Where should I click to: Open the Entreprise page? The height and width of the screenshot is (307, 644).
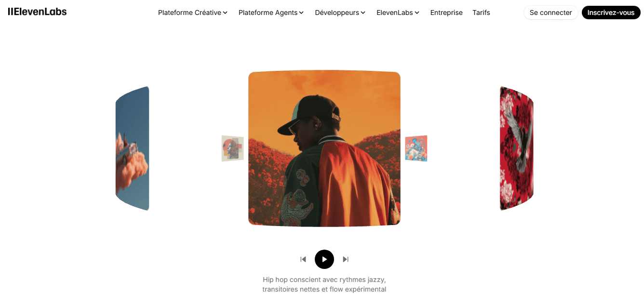point(446,13)
